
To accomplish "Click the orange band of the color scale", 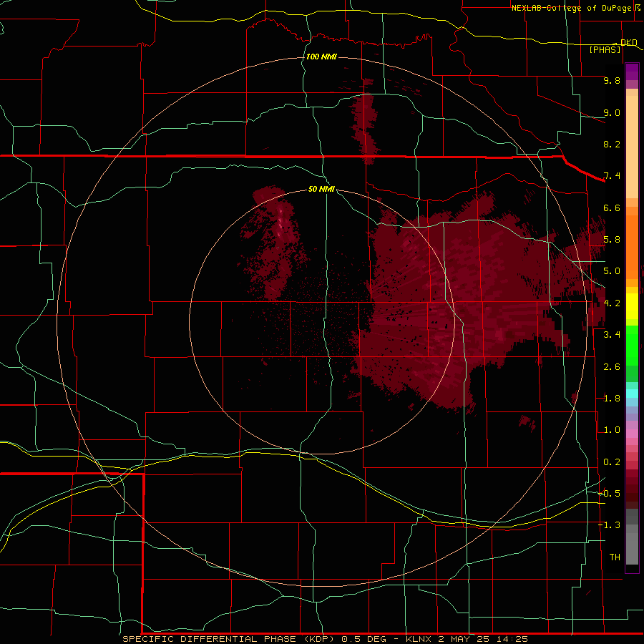I will point(632,246).
